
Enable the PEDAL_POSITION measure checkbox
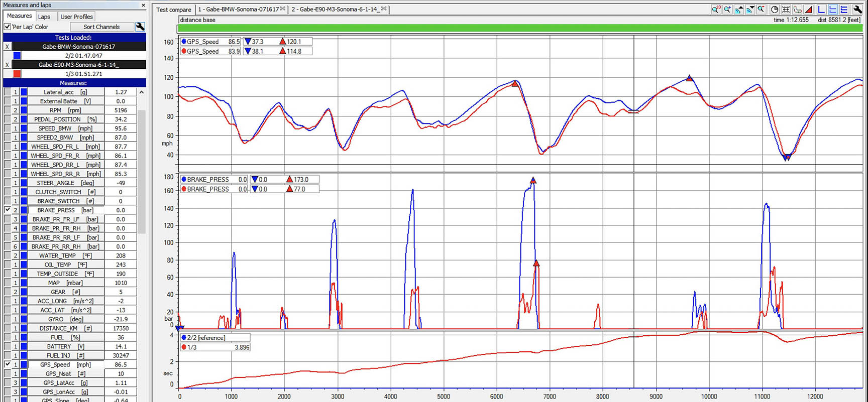(x=8, y=119)
